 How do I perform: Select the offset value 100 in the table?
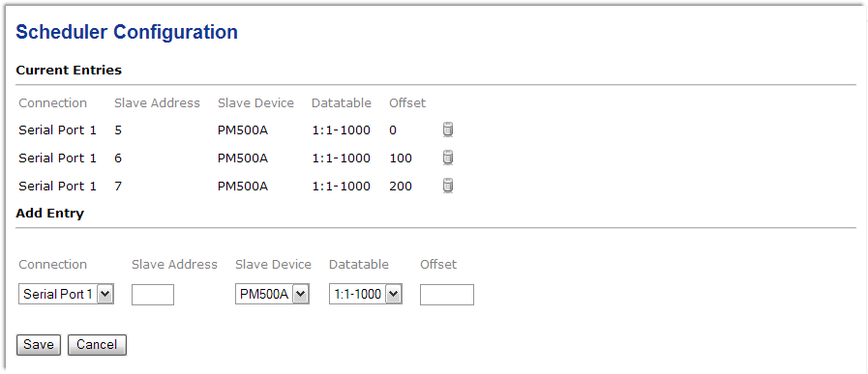(401, 158)
